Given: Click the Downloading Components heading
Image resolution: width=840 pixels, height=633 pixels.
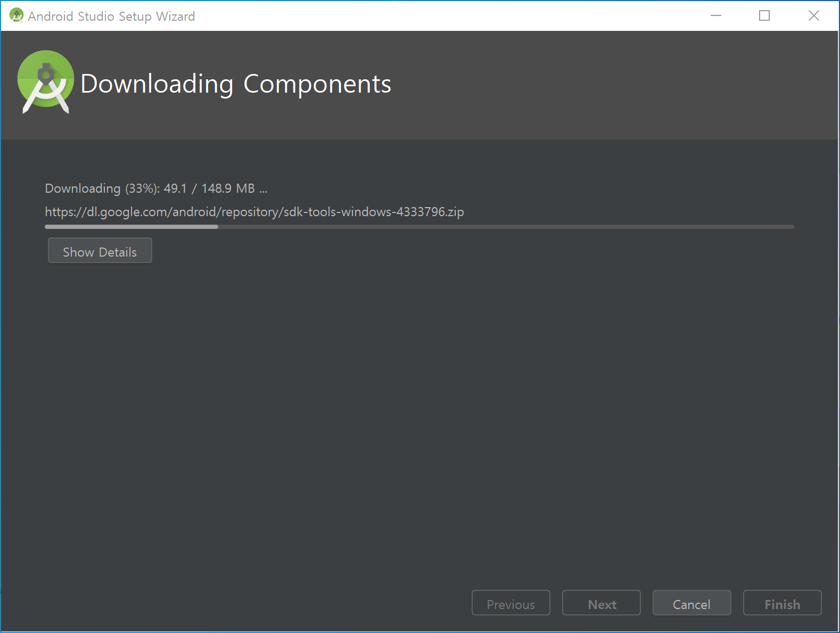Looking at the screenshot, I should click(x=236, y=84).
